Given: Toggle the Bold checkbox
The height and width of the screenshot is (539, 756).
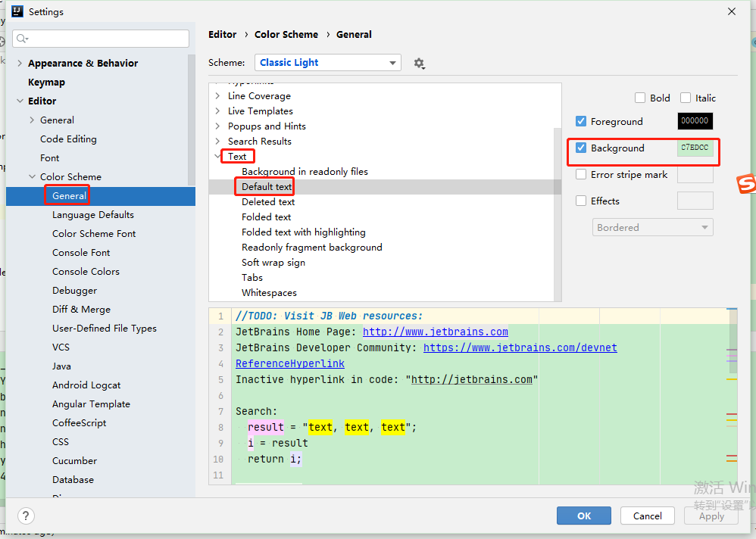Looking at the screenshot, I should pyautogui.click(x=640, y=98).
